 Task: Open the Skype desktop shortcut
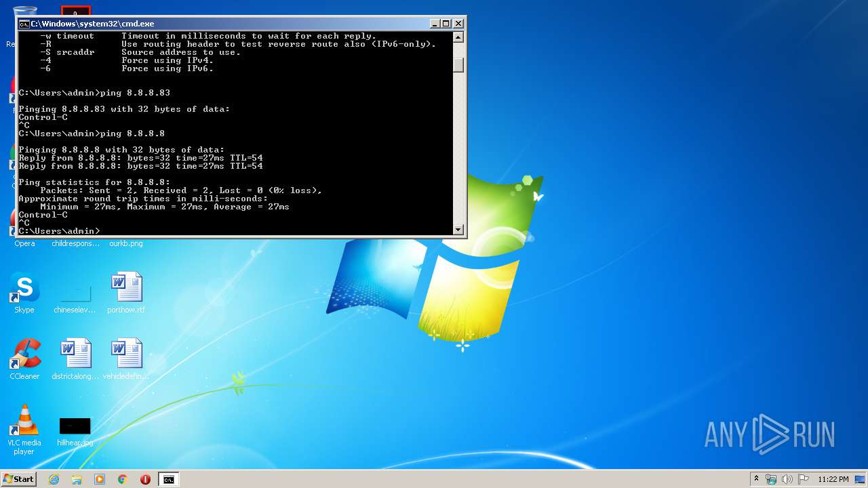click(24, 292)
